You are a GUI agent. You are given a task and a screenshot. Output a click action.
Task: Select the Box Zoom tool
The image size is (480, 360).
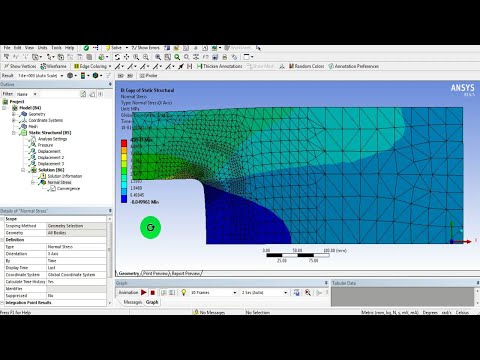tap(146, 57)
